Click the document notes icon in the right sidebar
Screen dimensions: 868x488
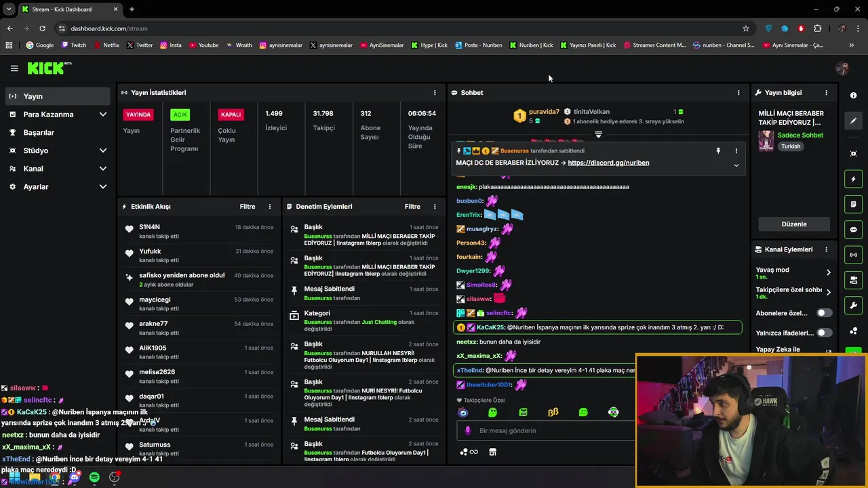coord(853,204)
